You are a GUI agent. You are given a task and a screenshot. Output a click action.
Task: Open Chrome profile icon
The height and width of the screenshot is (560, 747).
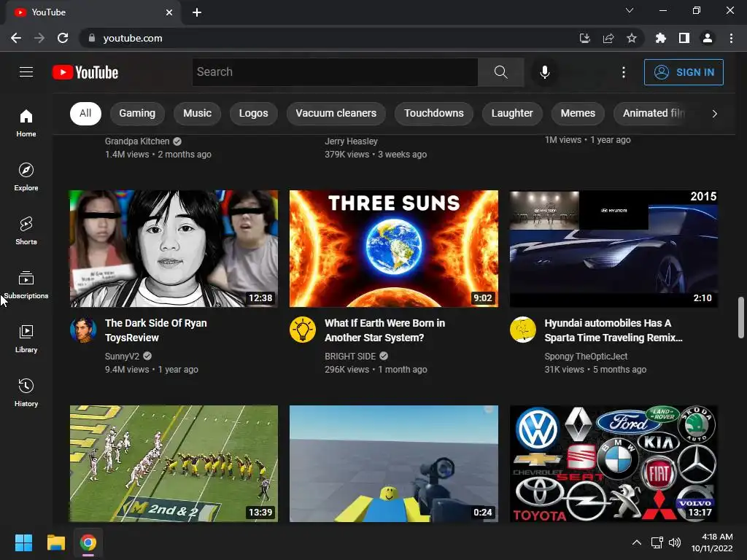coord(708,38)
